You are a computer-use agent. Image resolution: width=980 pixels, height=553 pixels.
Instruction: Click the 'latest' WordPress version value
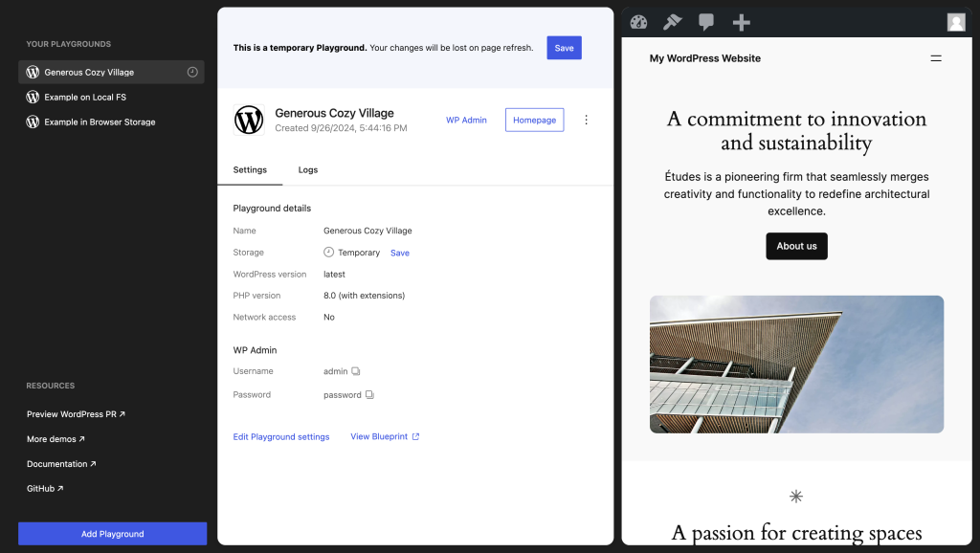334,275
